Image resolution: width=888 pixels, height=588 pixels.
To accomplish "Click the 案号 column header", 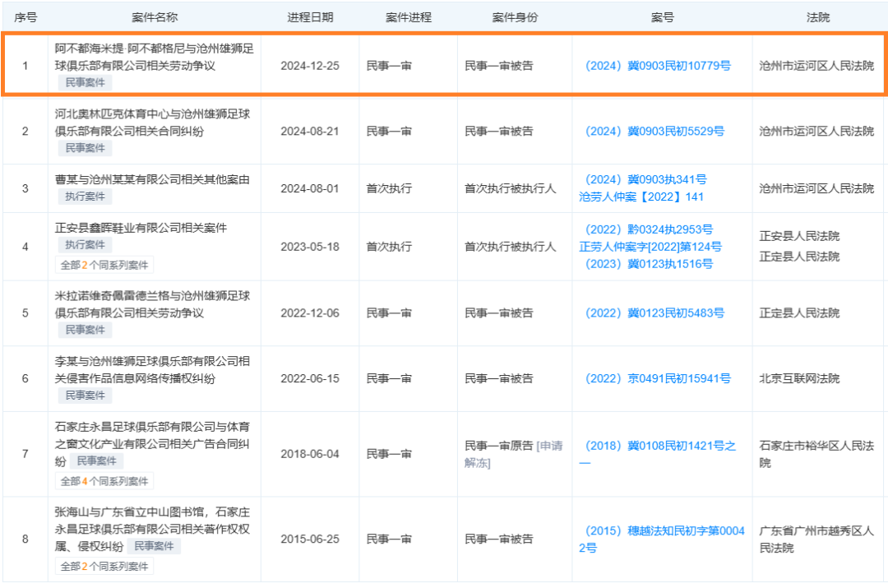I will 662,17.
